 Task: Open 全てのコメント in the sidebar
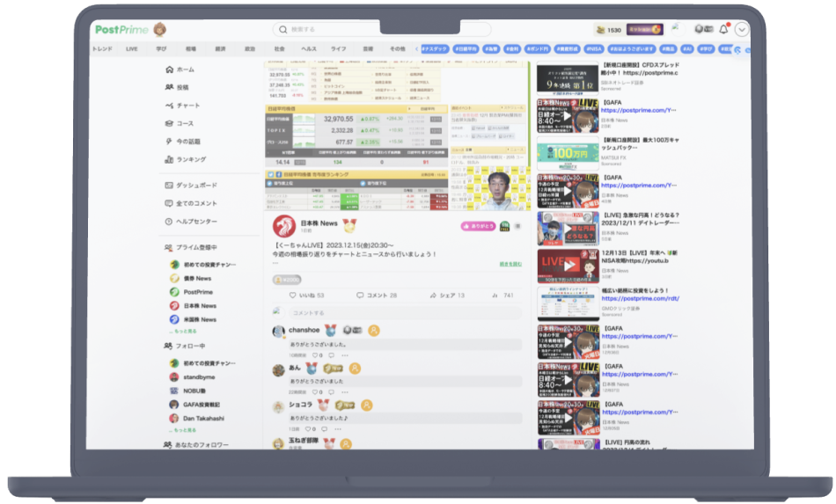coord(191,203)
